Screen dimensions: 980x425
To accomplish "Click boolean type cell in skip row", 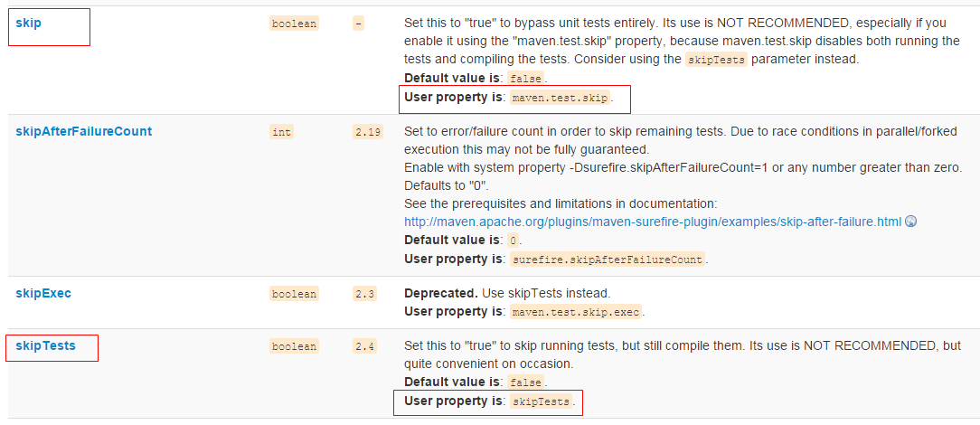I will pyautogui.click(x=295, y=24).
